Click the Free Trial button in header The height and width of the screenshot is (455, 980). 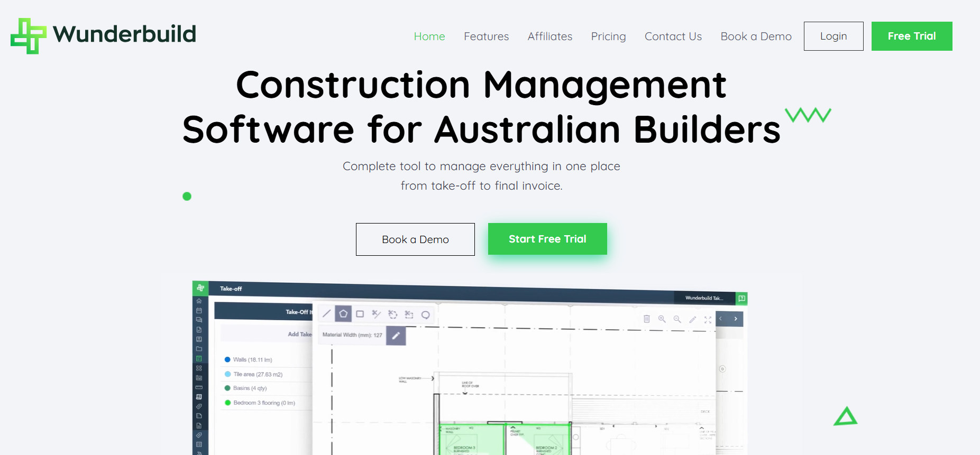point(912,36)
